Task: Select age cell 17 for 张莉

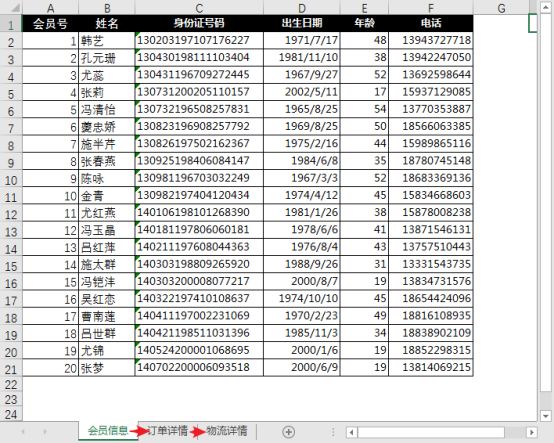Action: pos(364,92)
